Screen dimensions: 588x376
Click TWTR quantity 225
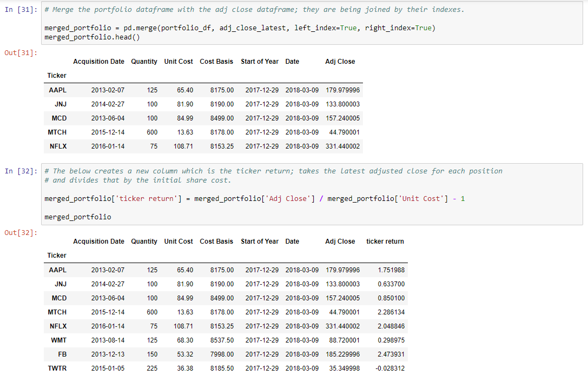click(152, 368)
